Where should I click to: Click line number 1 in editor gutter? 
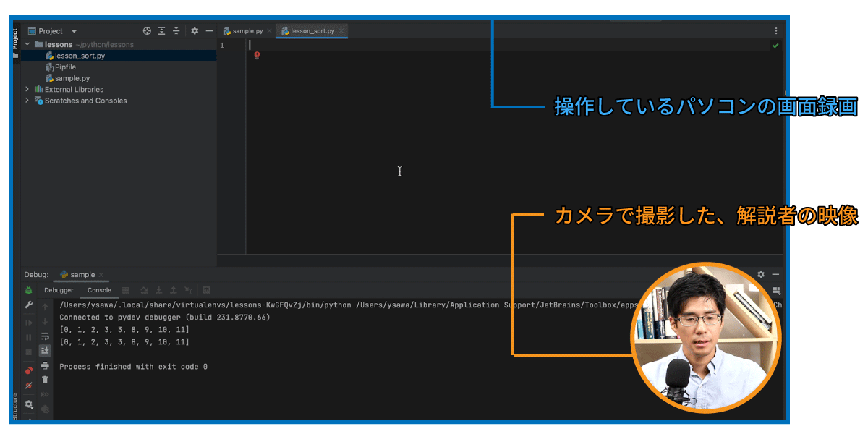click(x=222, y=45)
